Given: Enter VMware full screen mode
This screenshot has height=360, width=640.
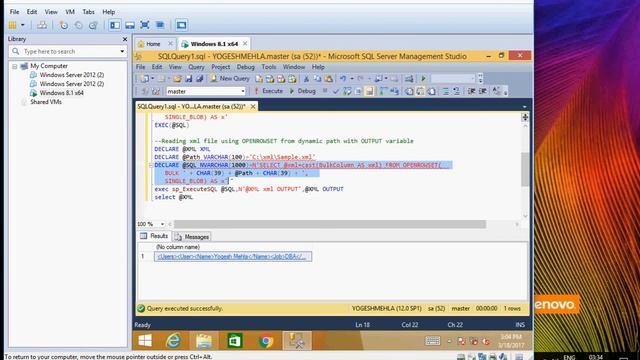Looking at the screenshot, I should 144,25.
